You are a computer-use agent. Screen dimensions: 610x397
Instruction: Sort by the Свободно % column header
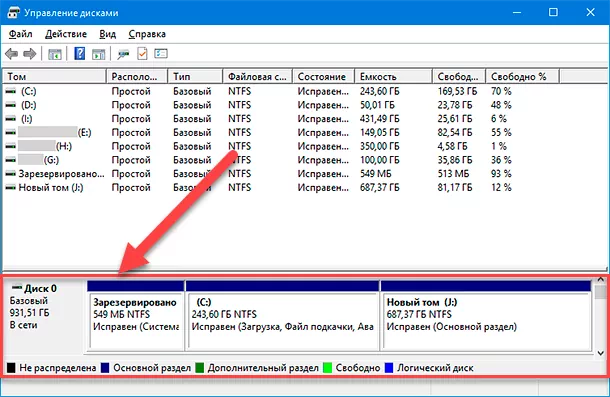(x=522, y=77)
